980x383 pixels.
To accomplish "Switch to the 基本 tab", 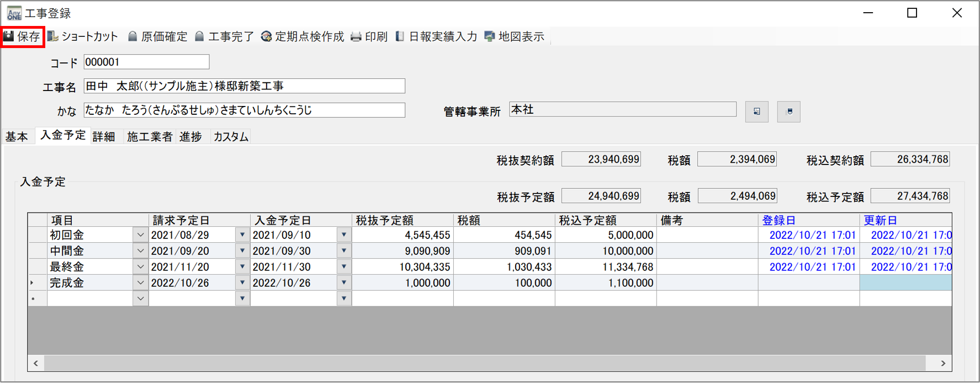I will (17, 137).
